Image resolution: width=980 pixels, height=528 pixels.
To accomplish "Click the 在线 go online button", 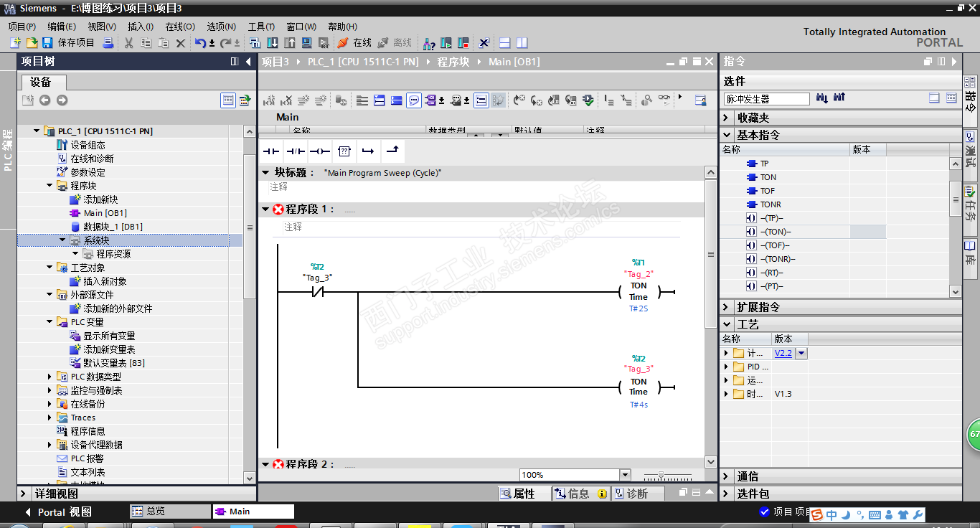I will 354,43.
